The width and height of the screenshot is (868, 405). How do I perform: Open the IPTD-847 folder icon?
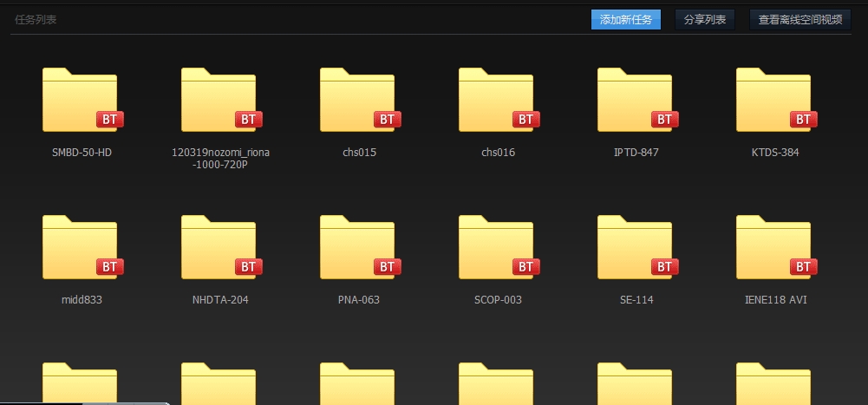[x=636, y=100]
